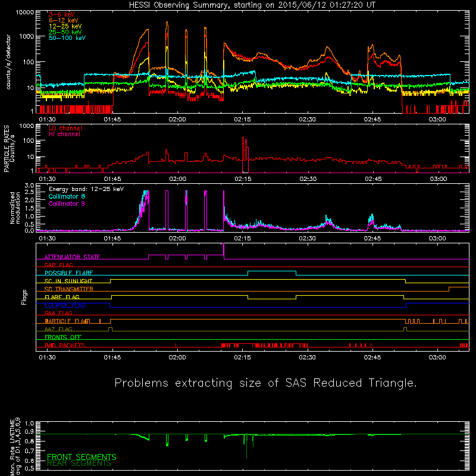The width and height of the screenshot is (476, 476).
Task: Click the 01:45 tick label under modulation plot
Action: point(112,239)
